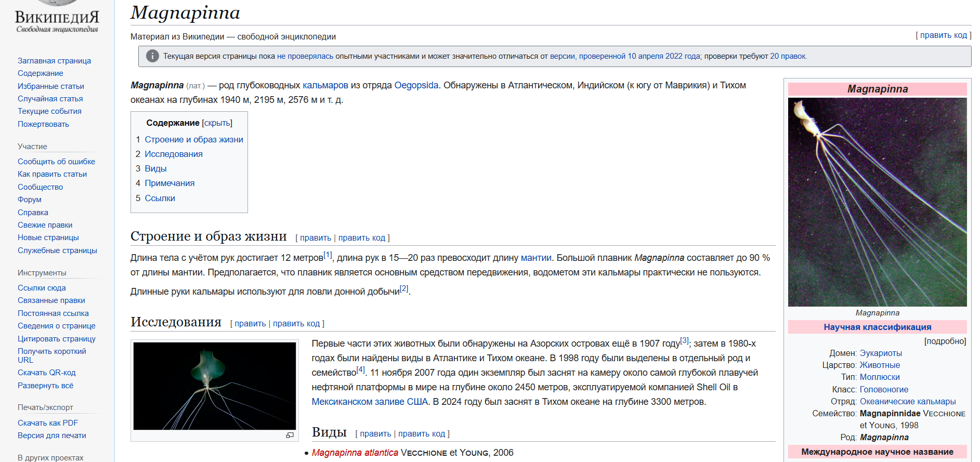980x462 pixels.
Task: Click footnote reference [2]
Action: point(404,288)
